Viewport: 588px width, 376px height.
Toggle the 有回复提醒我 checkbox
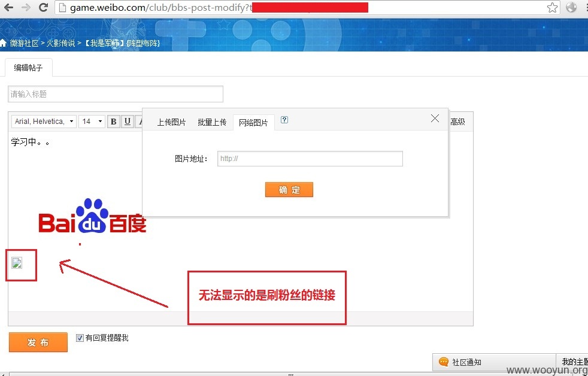pos(80,338)
